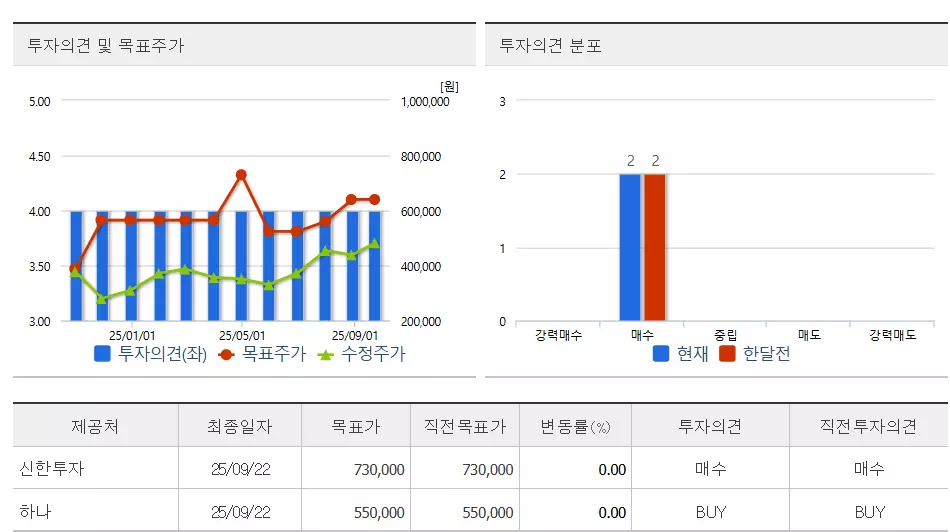Click 신한투자 previous target price 730,000

[488, 470]
